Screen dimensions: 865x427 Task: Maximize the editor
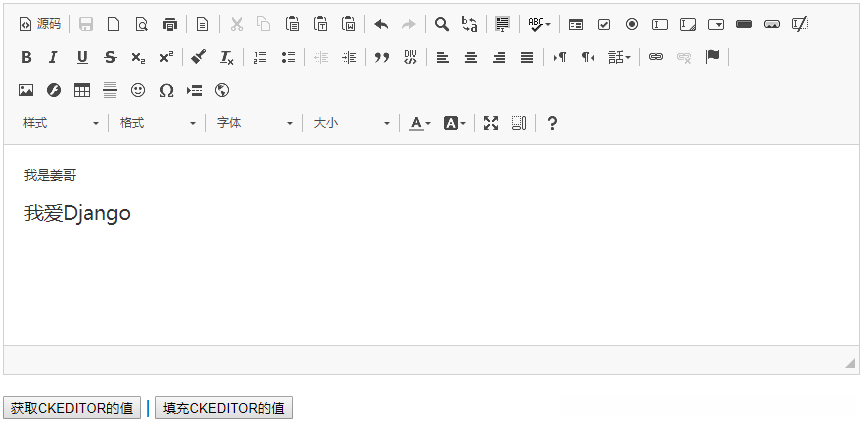(x=491, y=124)
